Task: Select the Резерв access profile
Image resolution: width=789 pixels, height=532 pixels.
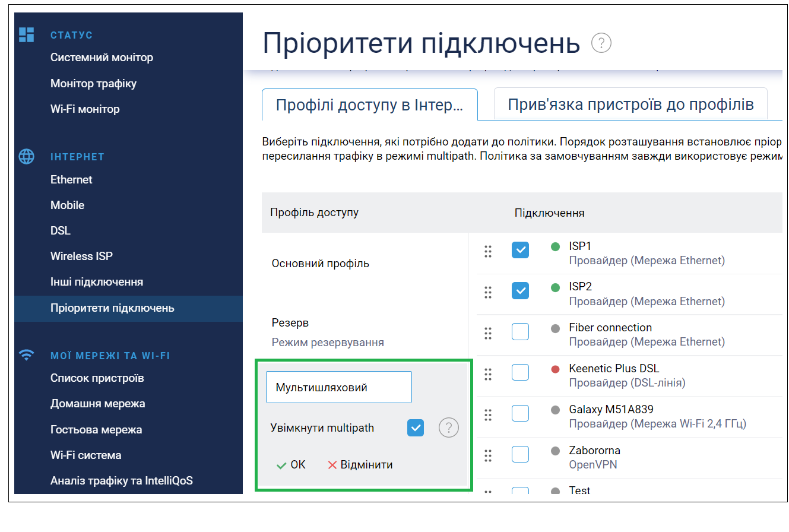Action: pyautogui.click(x=290, y=323)
